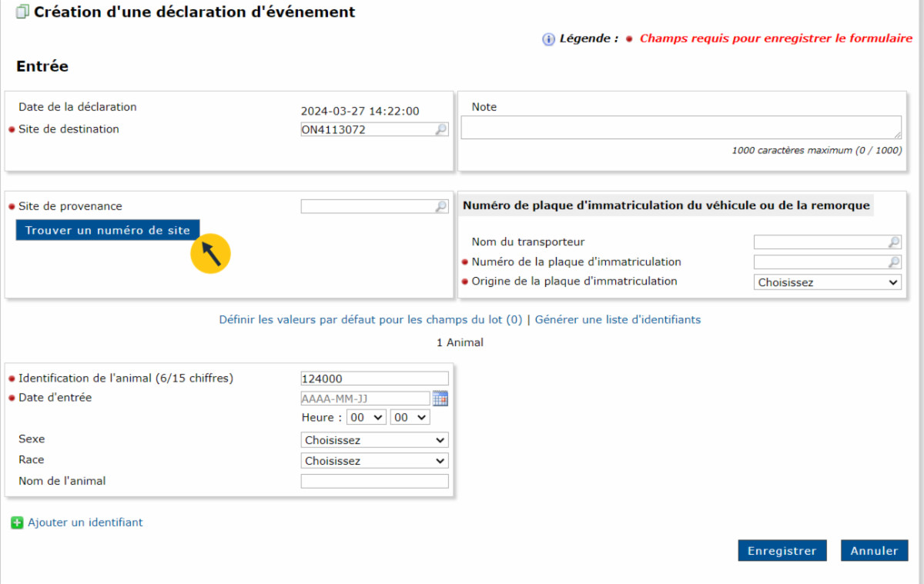Click Générer une liste d'identifiants link
This screenshot has height=584, width=924.
pyautogui.click(x=618, y=319)
